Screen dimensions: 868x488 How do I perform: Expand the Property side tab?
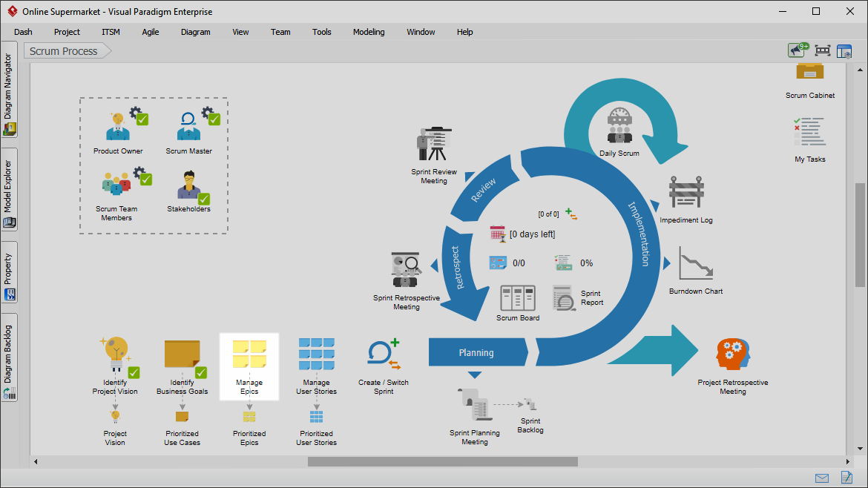(x=9, y=272)
